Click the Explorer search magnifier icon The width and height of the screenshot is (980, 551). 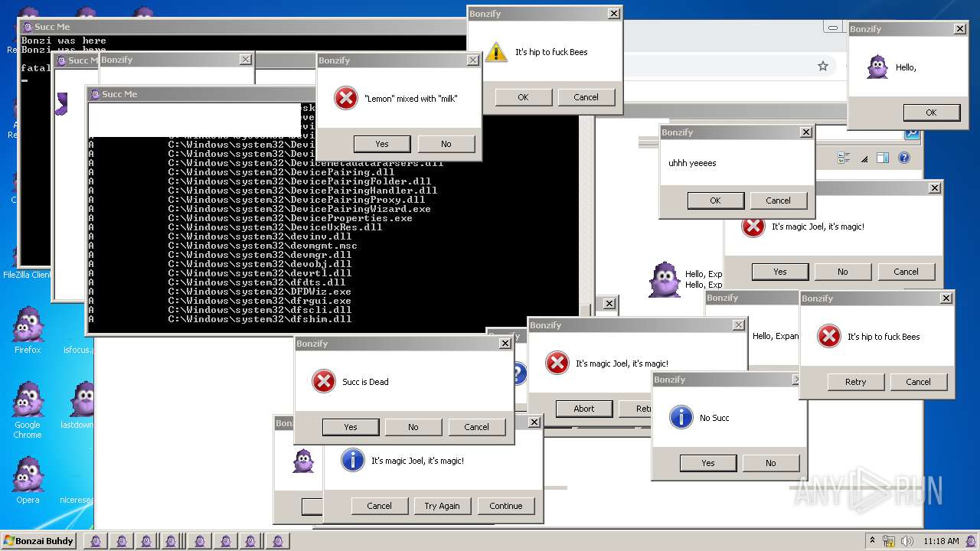(x=911, y=134)
